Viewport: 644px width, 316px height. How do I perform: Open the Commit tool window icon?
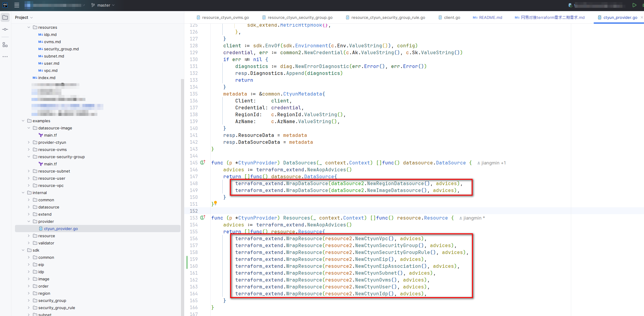click(5, 29)
